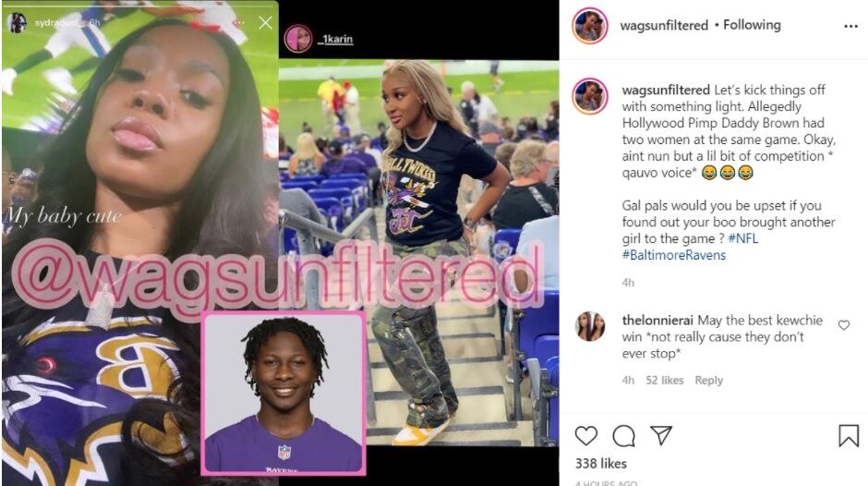This screenshot has width=868, height=486.
Task: Open the three-dot post options menu
Action: [850, 26]
